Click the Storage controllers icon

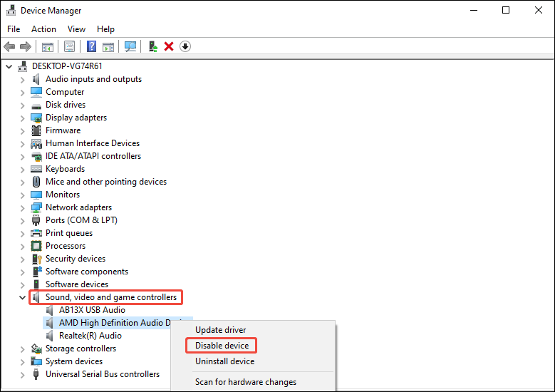[x=36, y=349]
